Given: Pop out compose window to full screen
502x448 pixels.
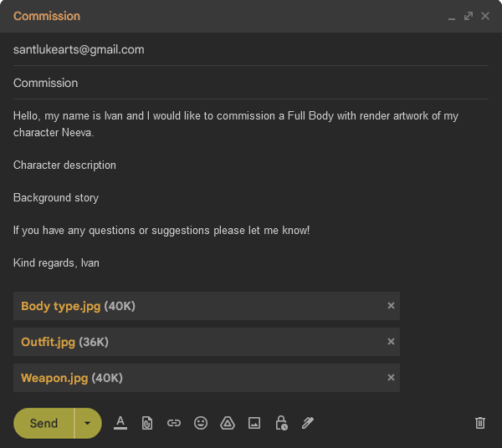Looking at the screenshot, I should pyautogui.click(x=469, y=16).
